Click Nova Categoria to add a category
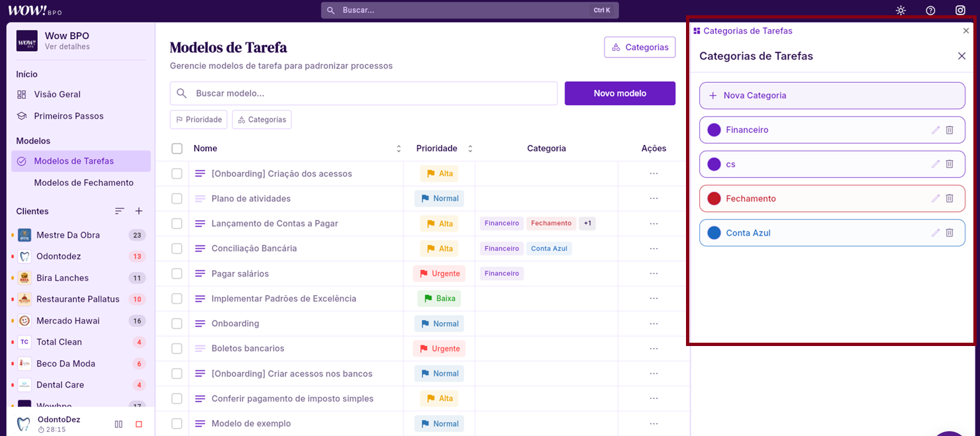This screenshot has width=980, height=436. (x=832, y=96)
